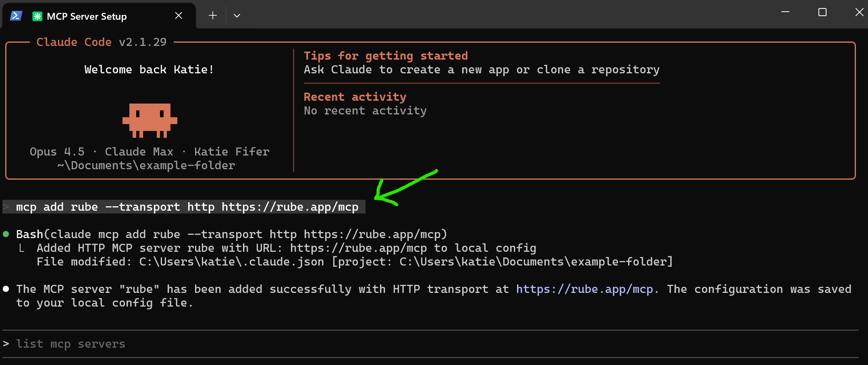Expand the new tab profile dropdown
868x365 pixels.
(x=237, y=16)
